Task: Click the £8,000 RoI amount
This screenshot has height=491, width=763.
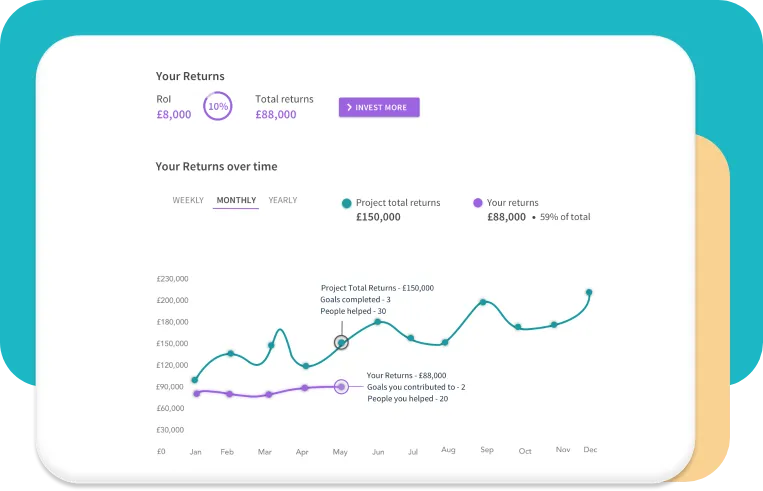Action: click(x=173, y=115)
